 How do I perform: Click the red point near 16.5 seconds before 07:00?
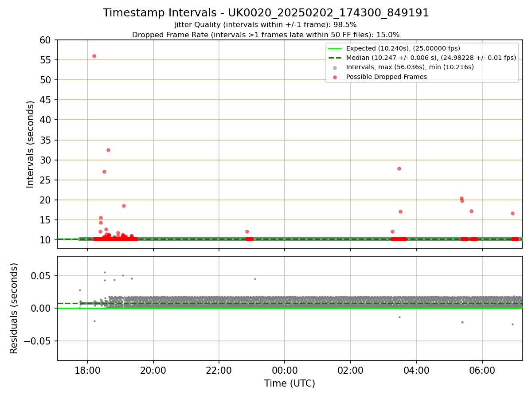(512, 213)
